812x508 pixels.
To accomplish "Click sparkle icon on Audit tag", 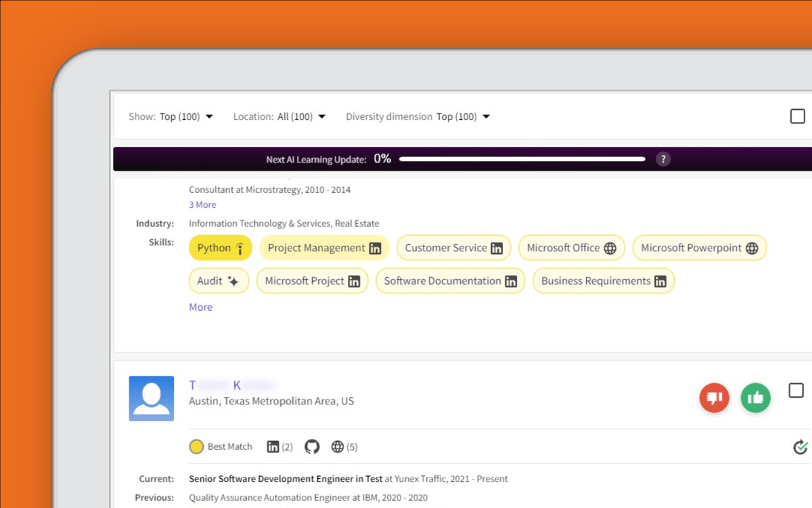I will (233, 281).
